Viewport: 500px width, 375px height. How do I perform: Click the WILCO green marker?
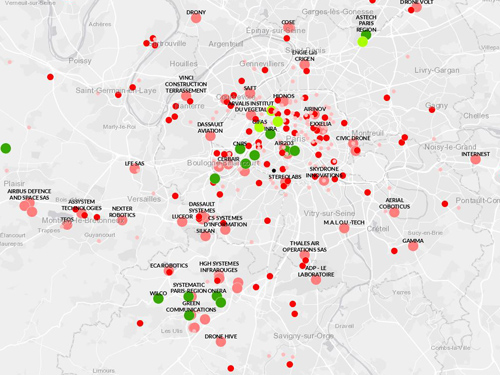[158, 298]
